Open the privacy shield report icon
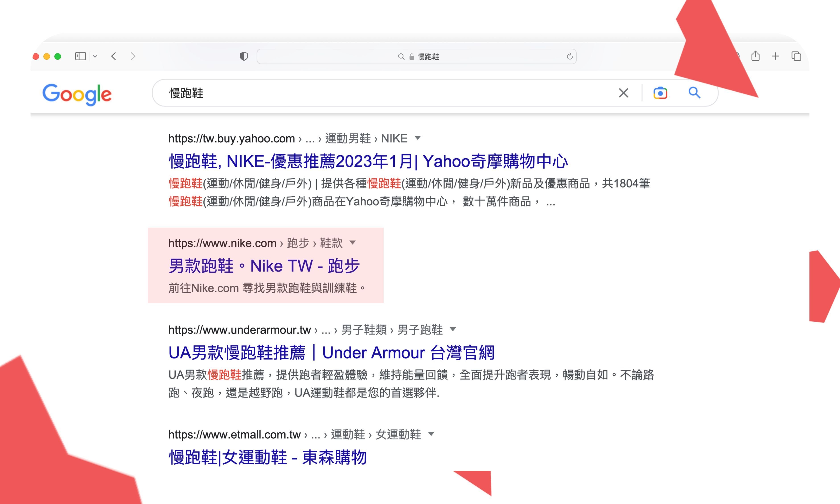Screen dimensions: 840x504 244,56
